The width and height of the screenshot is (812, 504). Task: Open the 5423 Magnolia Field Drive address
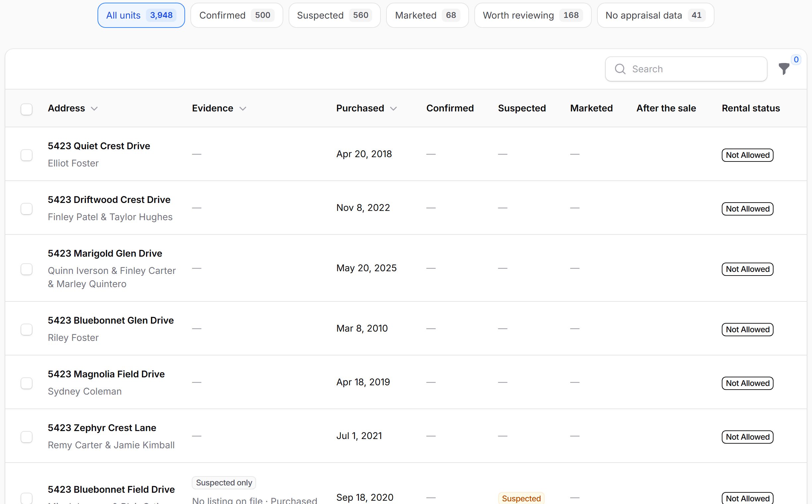(x=106, y=374)
